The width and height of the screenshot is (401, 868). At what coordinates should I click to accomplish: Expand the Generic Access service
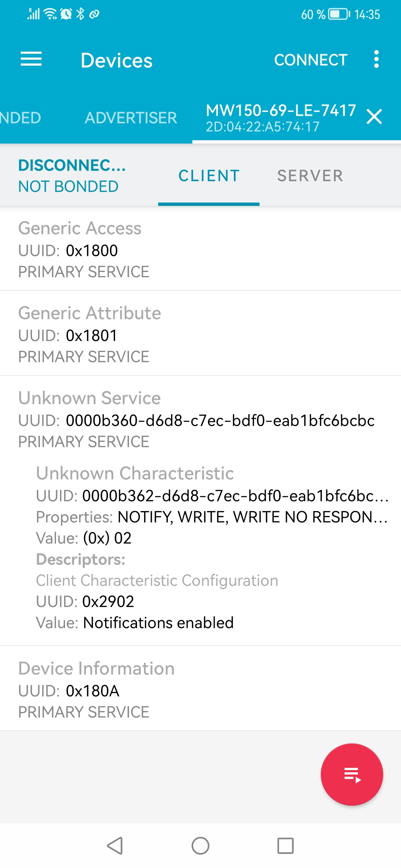coord(200,249)
